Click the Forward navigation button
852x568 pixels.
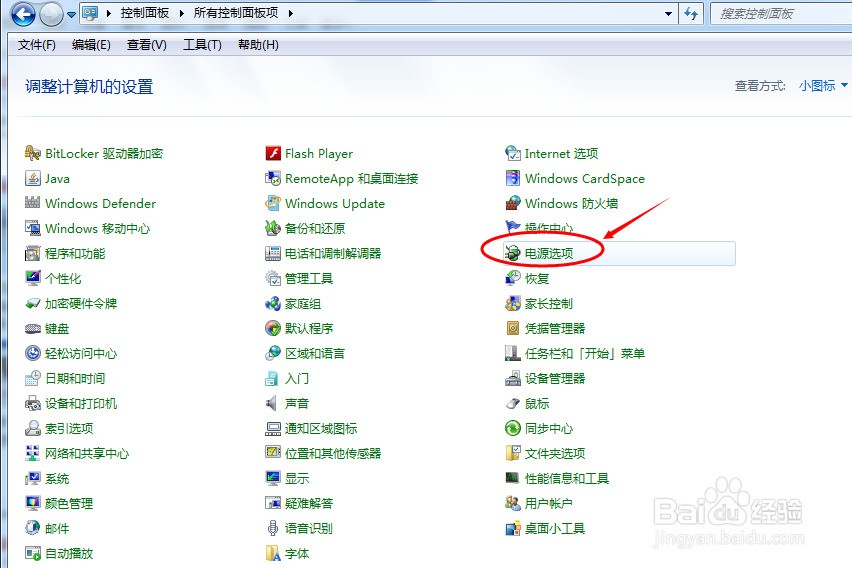click(x=52, y=15)
